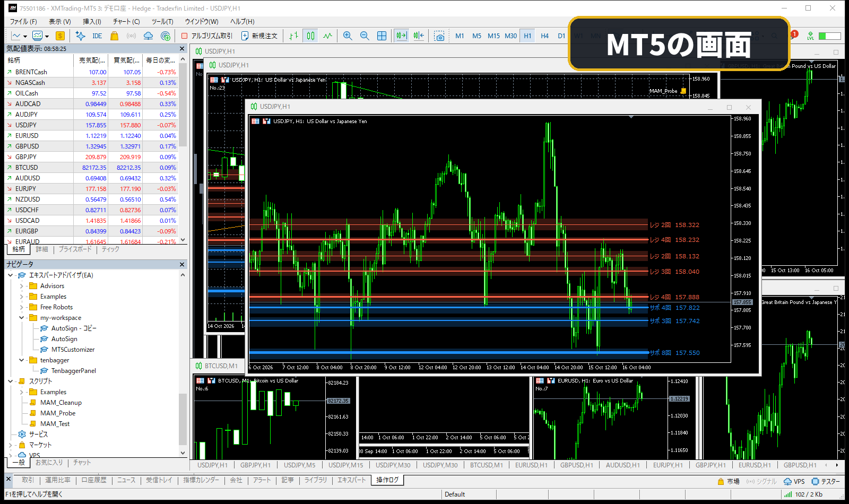Collapse the エキスパートアドバイザ(EA) tree node
The width and height of the screenshot is (849, 504).
pos(10,275)
